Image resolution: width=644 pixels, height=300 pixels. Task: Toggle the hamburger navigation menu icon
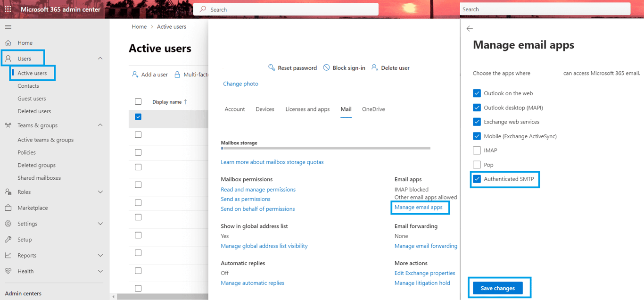[x=8, y=27]
